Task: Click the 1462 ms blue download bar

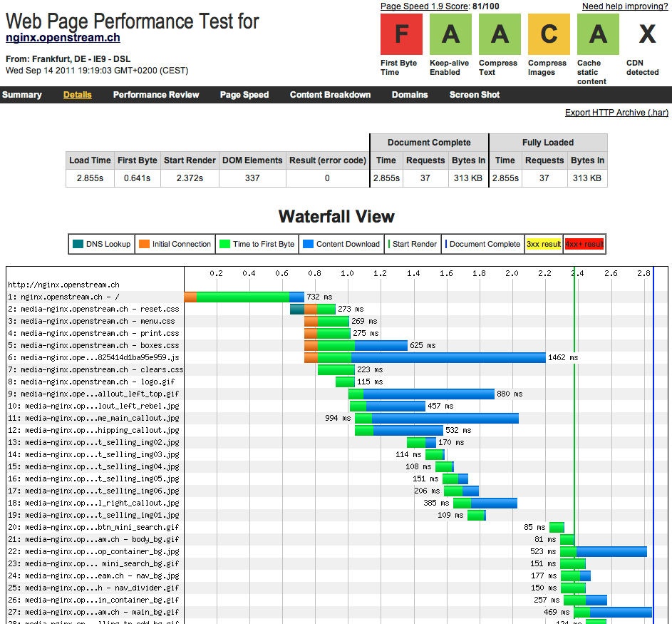Action: (448, 357)
